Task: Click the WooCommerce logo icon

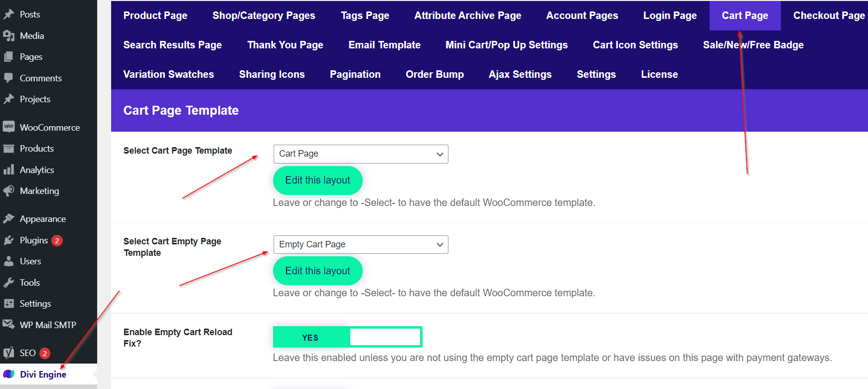Action: 8,127
